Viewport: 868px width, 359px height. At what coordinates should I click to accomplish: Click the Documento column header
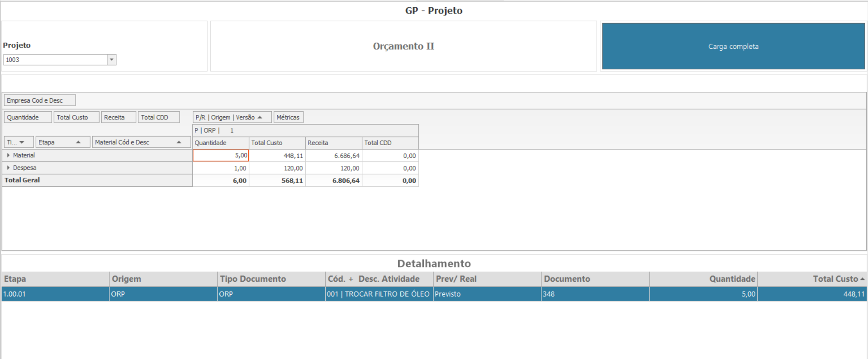coord(595,279)
